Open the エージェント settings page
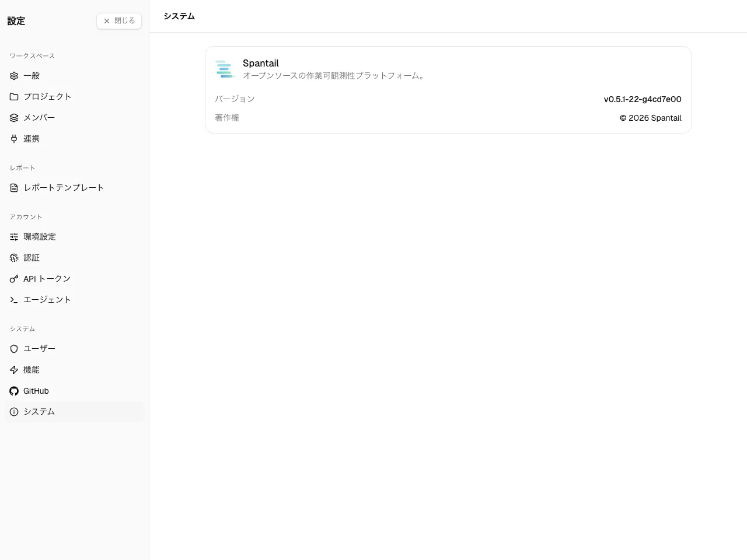 (74, 300)
